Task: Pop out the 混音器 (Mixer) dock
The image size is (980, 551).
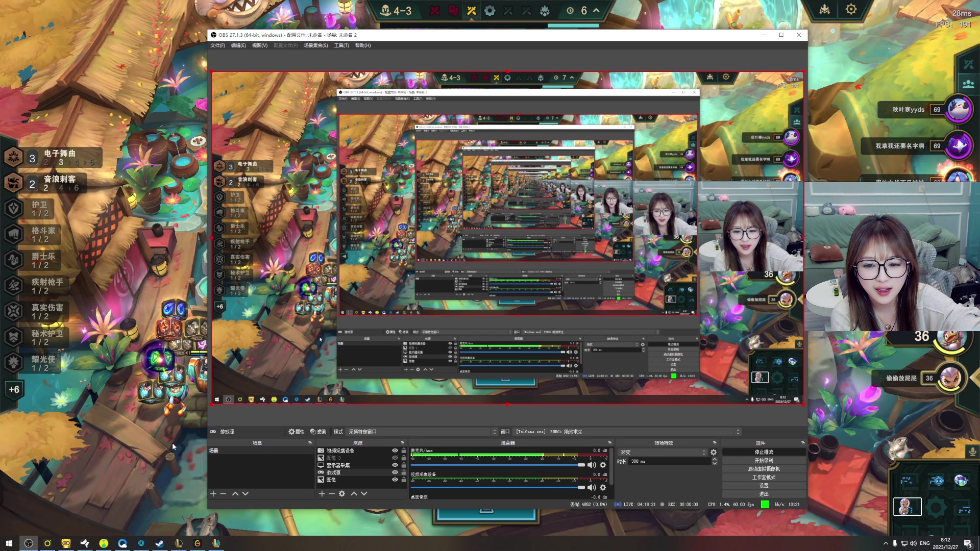Action: [609, 443]
